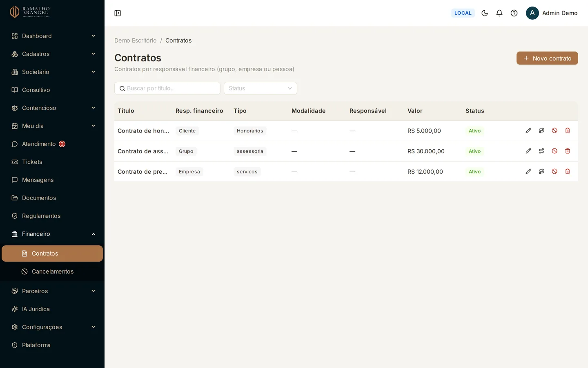Open the settings-sliders icon in the Contrato de pre... row
This screenshot has width=588, height=368.
tap(541, 171)
